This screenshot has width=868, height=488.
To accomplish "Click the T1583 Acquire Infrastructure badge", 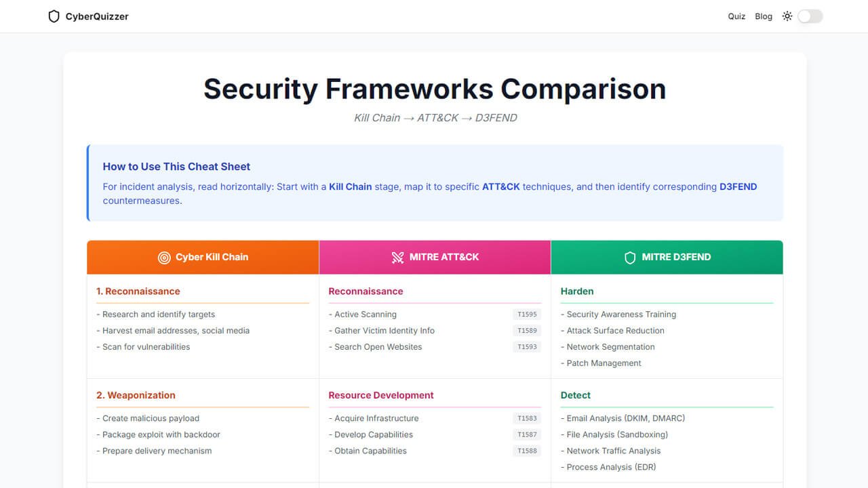I will click(527, 419).
